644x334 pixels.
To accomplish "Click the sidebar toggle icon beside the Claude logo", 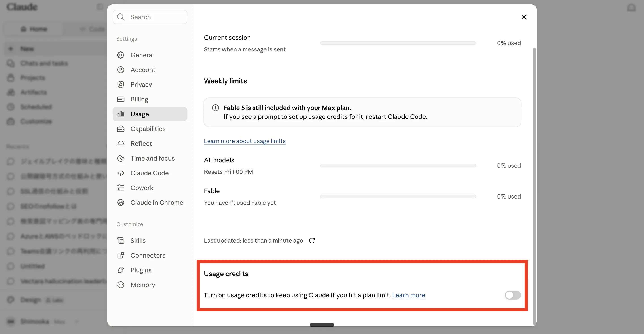I will (x=100, y=7).
